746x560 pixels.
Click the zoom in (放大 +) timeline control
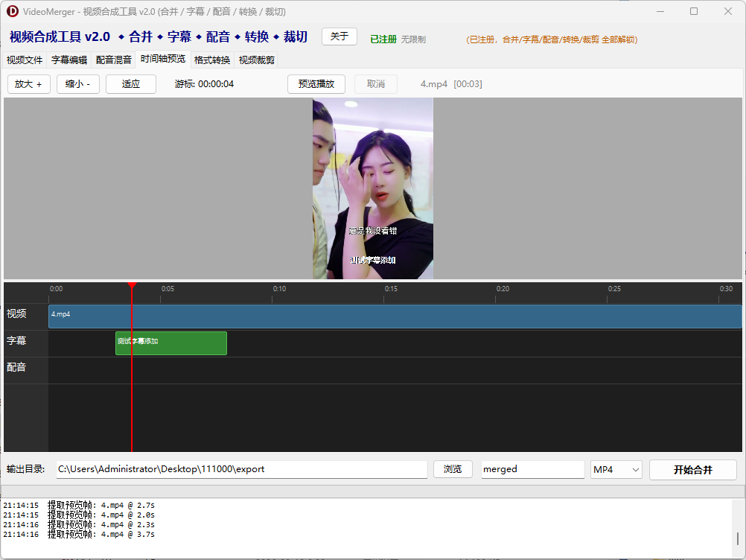point(28,84)
